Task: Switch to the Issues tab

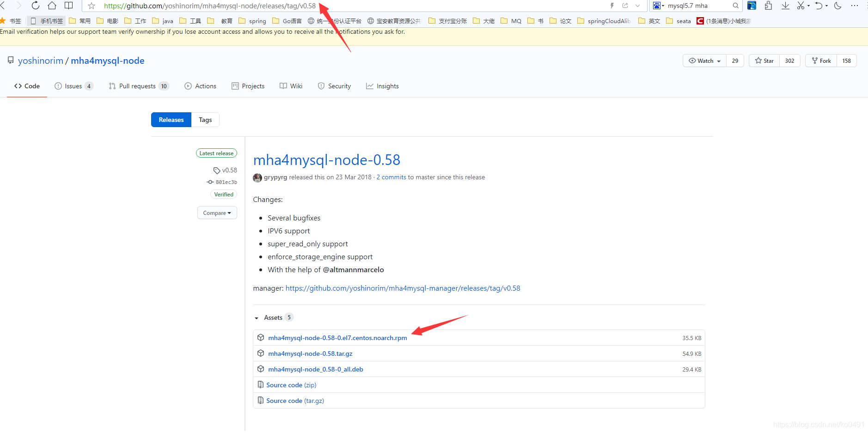Action: click(x=74, y=86)
